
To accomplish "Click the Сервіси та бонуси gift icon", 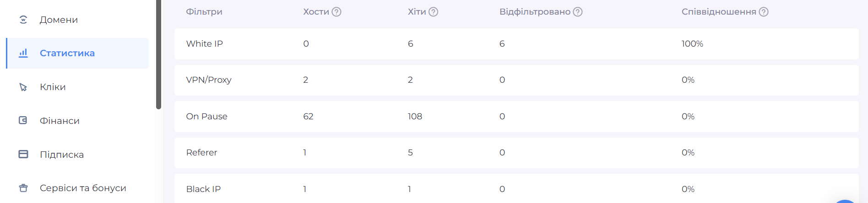I will [23, 188].
